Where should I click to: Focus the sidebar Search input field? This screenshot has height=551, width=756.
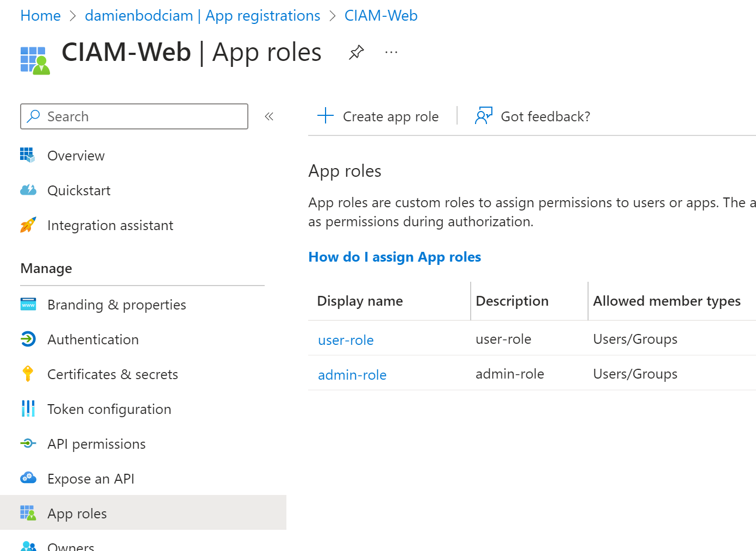click(x=141, y=116)
